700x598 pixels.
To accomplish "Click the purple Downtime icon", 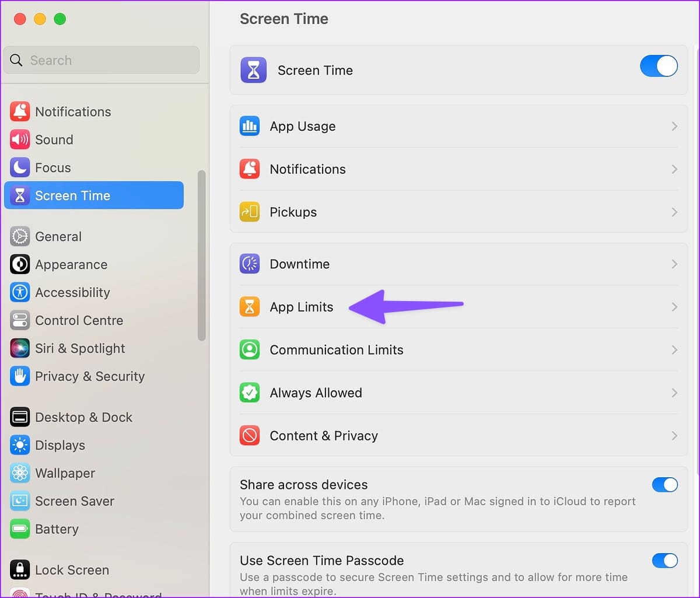I will click(250, 264).
